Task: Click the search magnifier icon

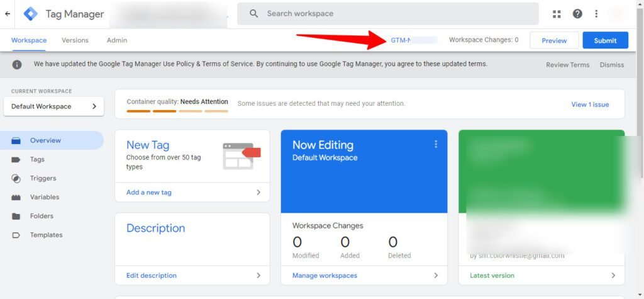Action: [x=254, y=14]
